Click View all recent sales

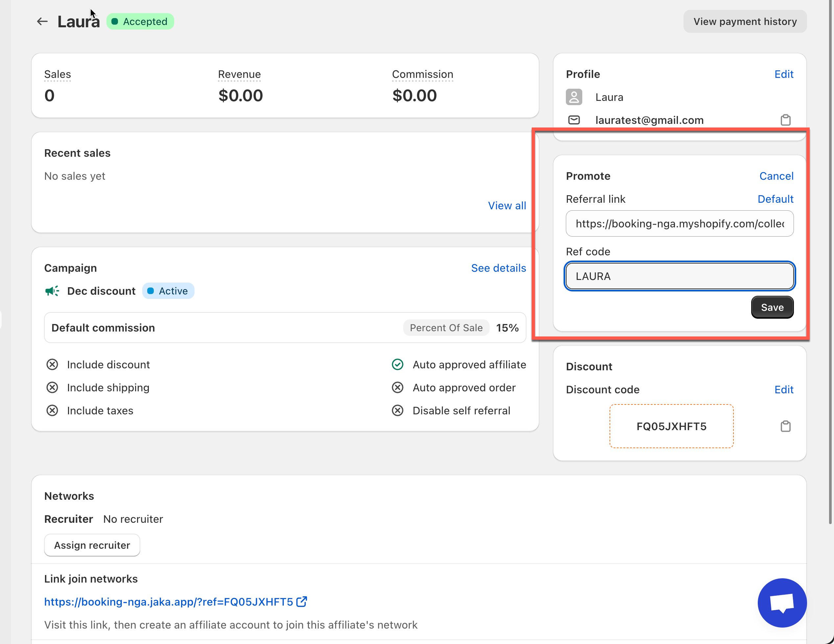[507, 205]
